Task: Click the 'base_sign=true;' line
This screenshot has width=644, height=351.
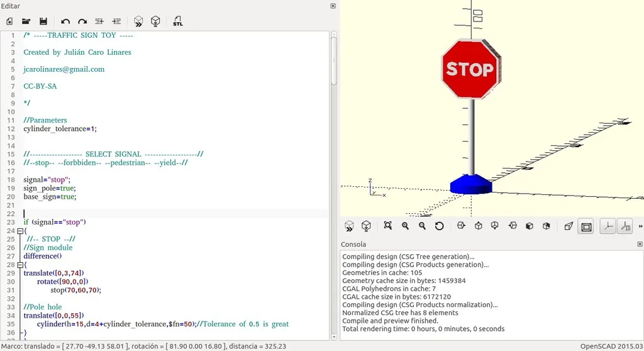Action: click(50, 197)
